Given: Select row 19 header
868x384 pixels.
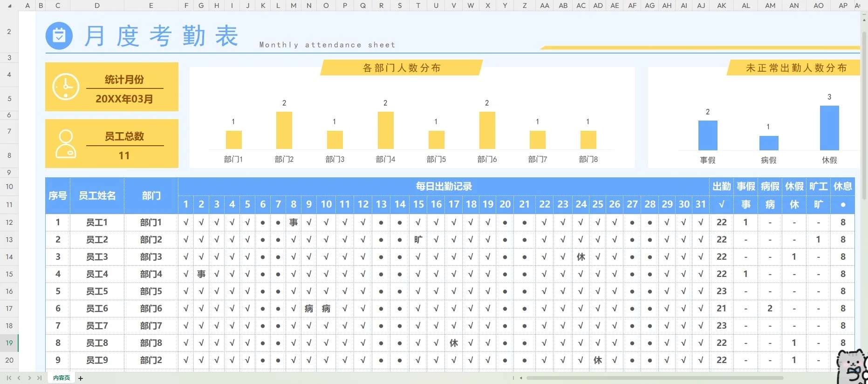Looking at the screenshot, I should (x=9, y=343).
